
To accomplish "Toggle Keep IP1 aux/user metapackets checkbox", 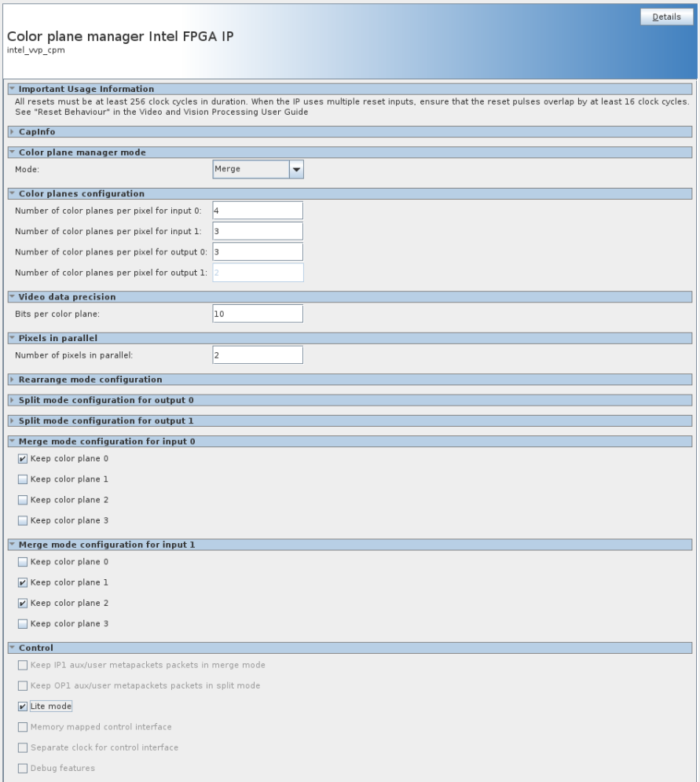I will click(23, 666).
